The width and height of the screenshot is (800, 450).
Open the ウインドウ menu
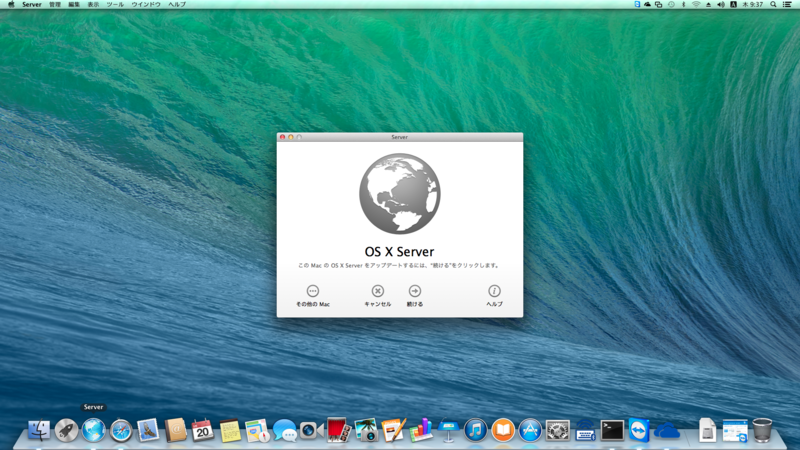146,4
